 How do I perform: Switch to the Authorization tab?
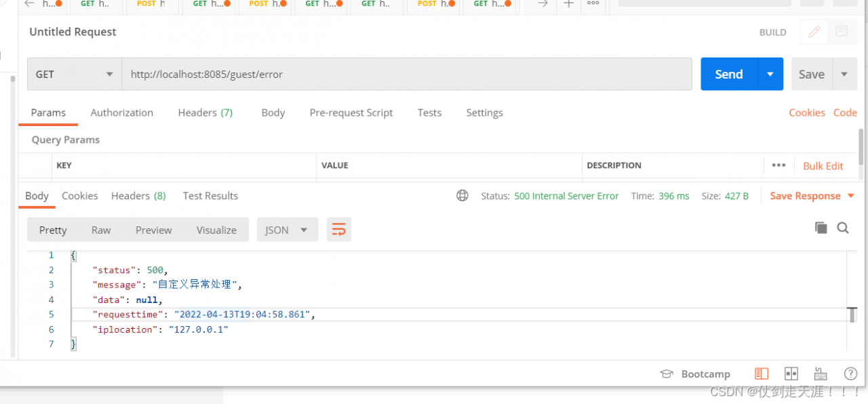[122, 113]
